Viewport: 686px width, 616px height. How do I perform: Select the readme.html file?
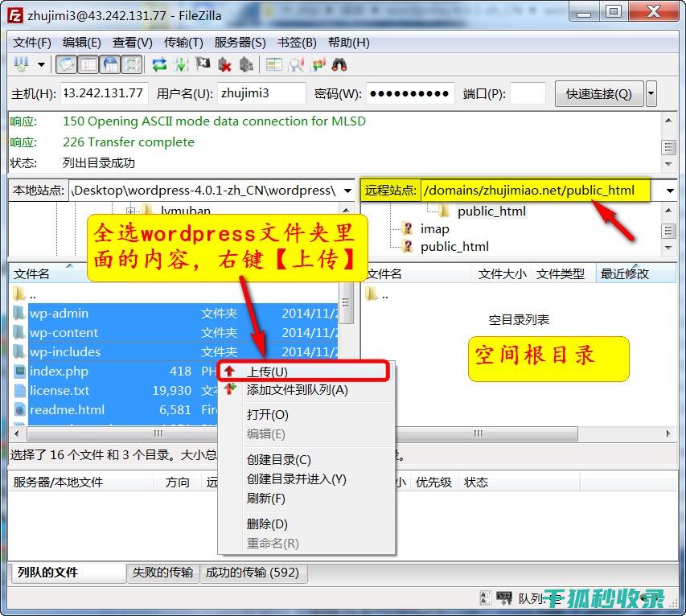pos(67,409)
